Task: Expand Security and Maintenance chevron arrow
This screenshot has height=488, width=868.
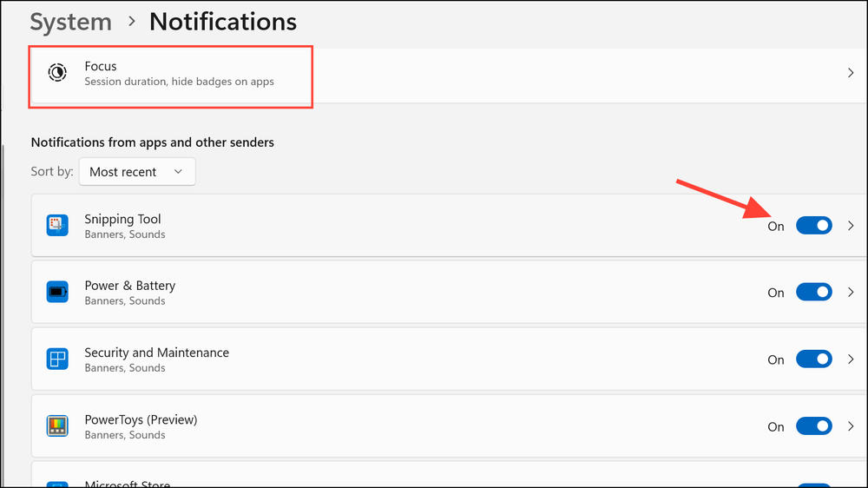Action: click(x=851, y=359)
